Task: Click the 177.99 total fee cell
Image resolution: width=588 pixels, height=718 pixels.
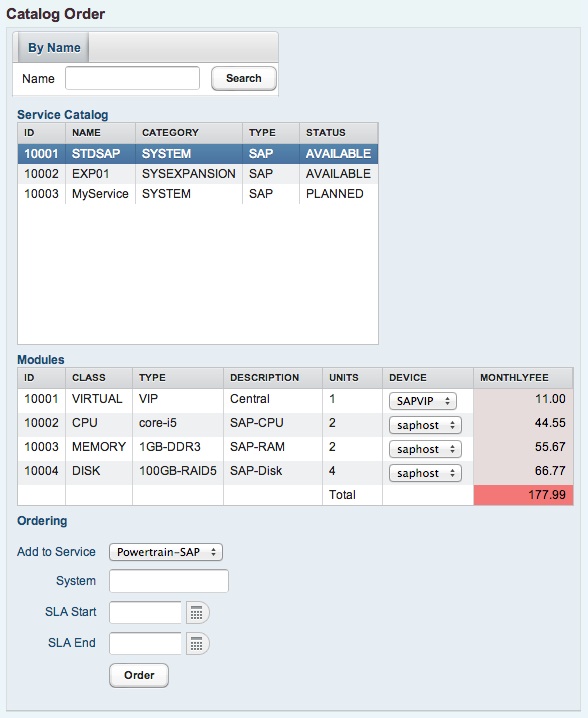Action: point(523,495)
